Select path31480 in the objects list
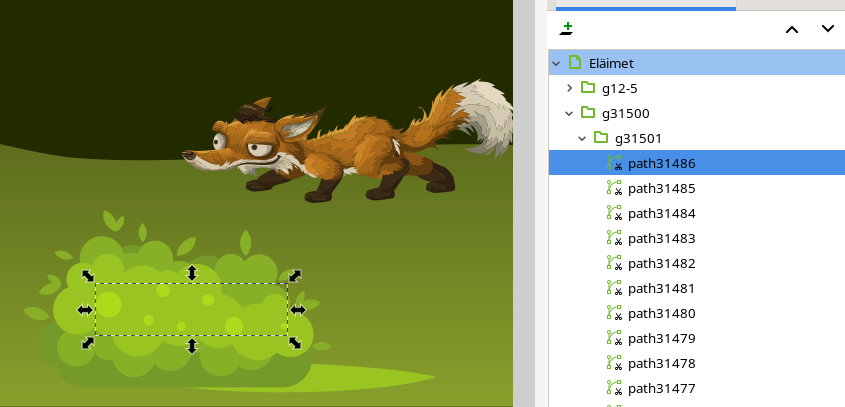Screen dimensions: 845x407 point(697,313)
